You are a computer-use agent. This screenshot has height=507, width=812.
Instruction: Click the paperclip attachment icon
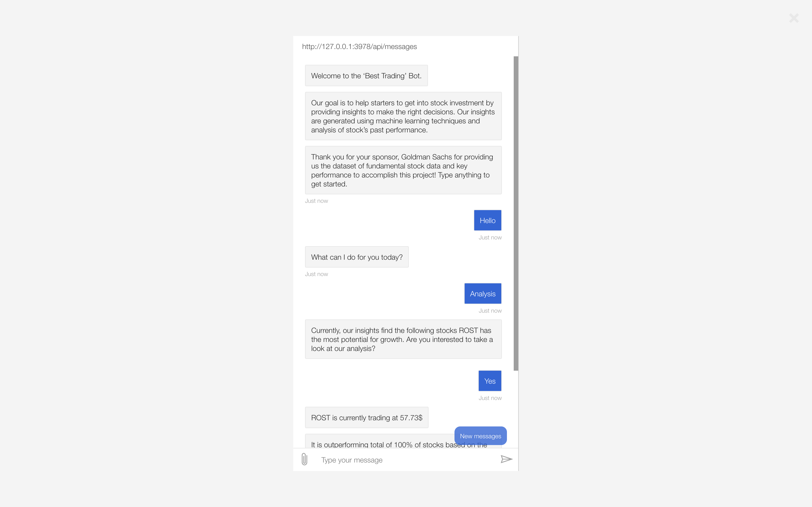coord(304,459)
